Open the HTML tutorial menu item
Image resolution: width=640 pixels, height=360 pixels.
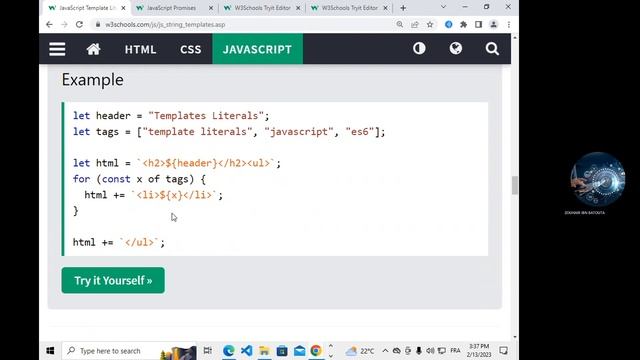140,49
